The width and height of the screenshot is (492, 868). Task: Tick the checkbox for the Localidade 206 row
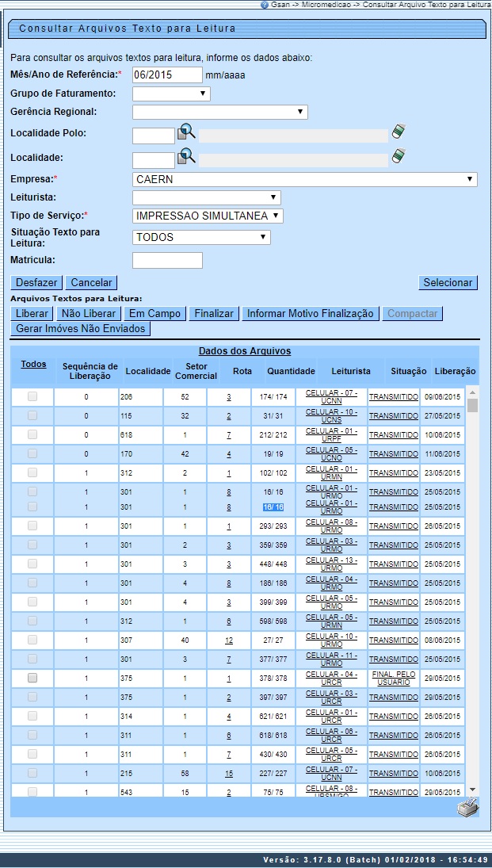click(32, 396)
